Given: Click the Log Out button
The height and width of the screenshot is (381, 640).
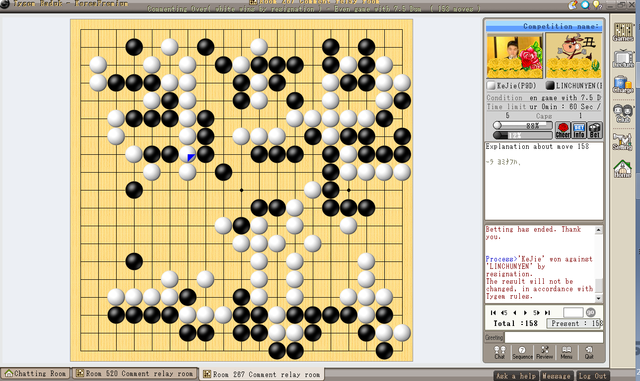Looking at the screenshot, I should pyautogui.click(x=593, y=376).
